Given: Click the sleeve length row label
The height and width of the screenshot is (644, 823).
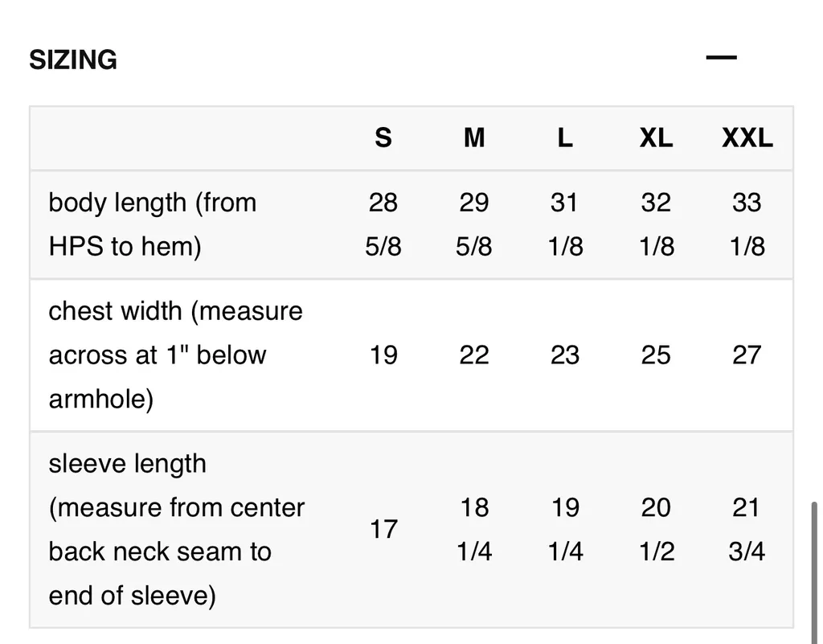Looking at the screenshot, I should 176,529.
